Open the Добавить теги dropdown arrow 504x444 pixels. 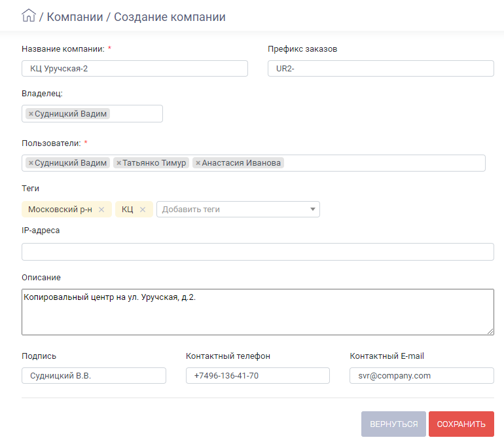[x=312, y=210]
